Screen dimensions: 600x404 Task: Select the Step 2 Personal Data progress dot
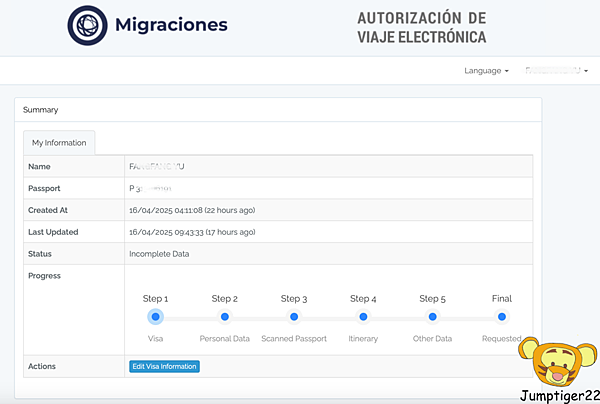225,317
